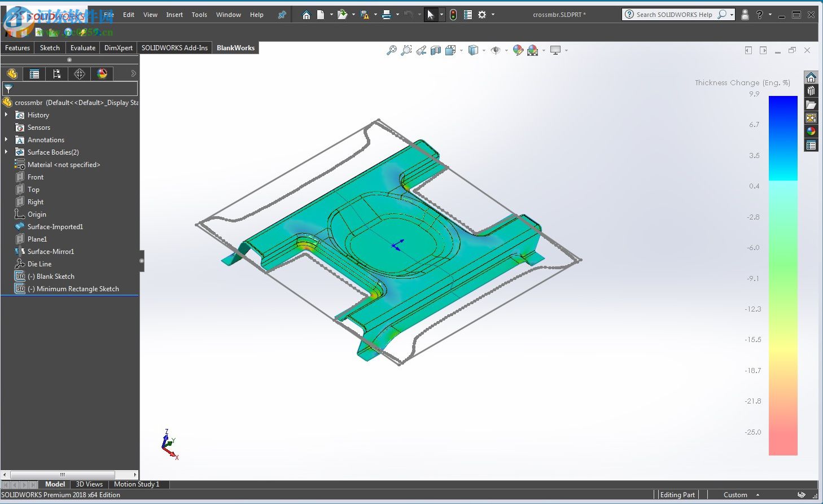Screen dimensions: 823x504
Task: Open the Tools menu
Action: (x=199, y=15)
